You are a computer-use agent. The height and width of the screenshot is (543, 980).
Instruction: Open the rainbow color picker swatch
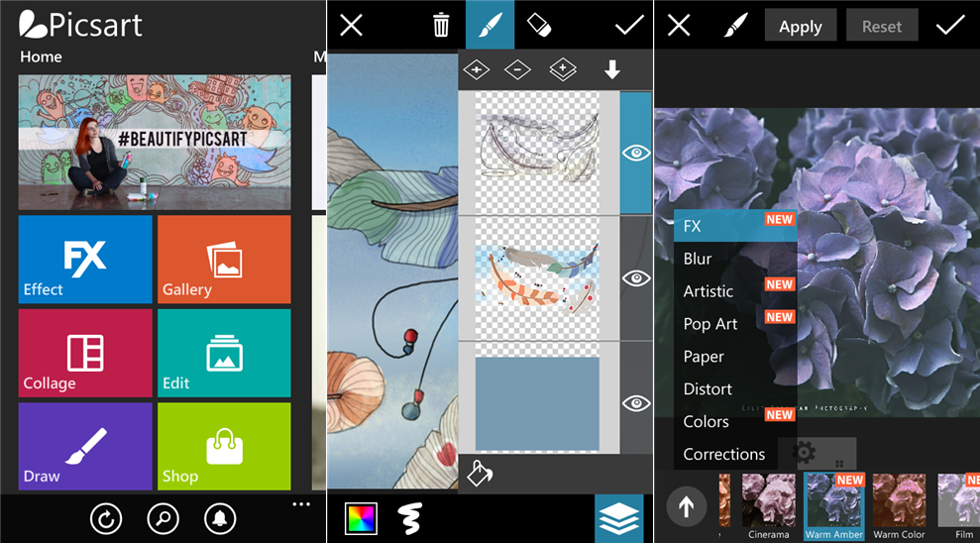(361, 518)
